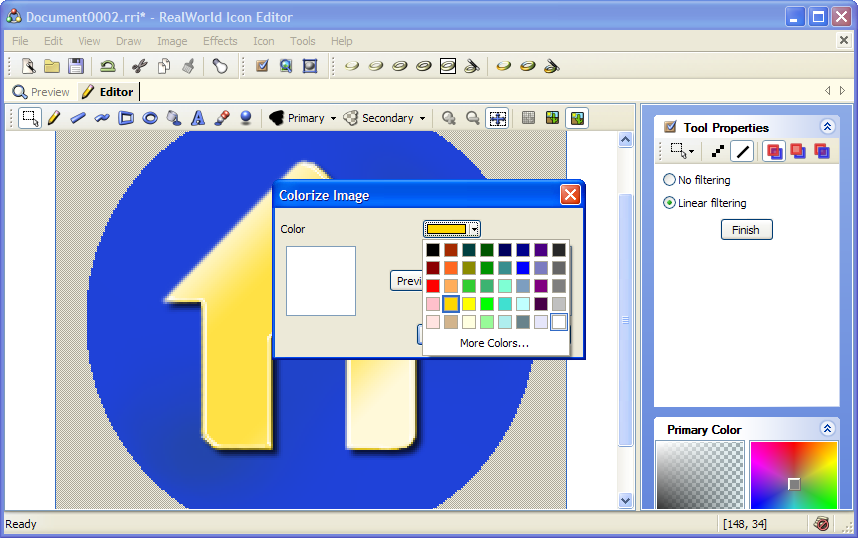Close the document with the menu bar X
The width and height of the screenshot is (858, 538).
click(844, 40)
